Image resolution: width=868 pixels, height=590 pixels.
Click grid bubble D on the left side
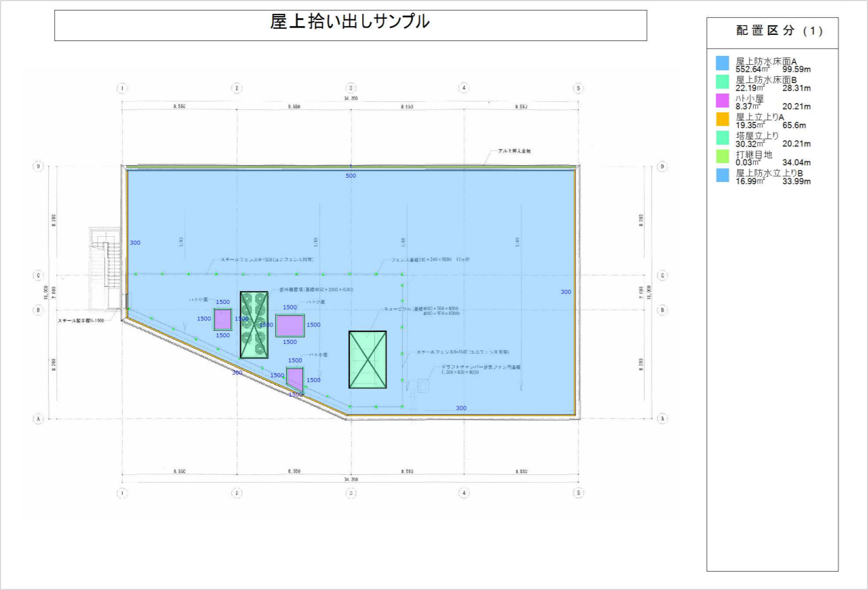(38, 166)
